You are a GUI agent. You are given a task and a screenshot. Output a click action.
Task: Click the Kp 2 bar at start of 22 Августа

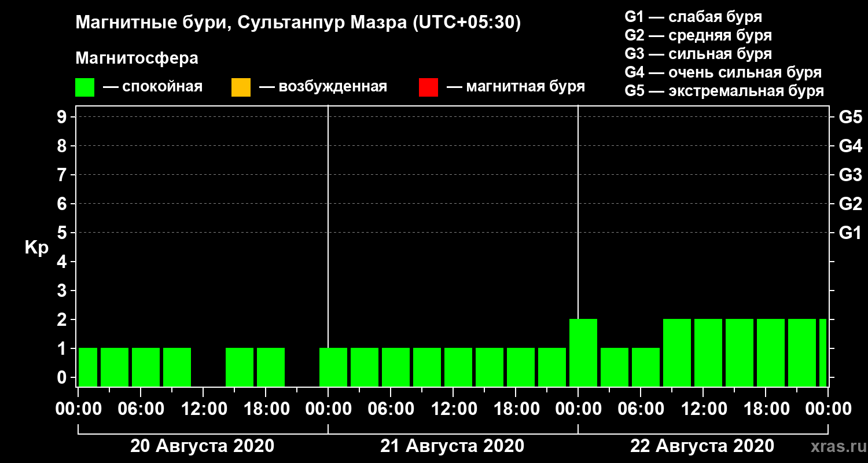(x=583, y=352)
